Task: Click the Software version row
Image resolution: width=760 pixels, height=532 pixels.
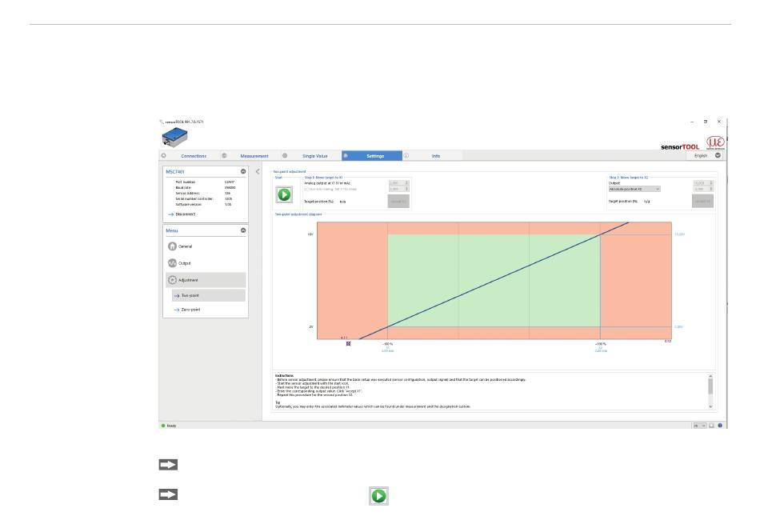Action: [x=203, y=205]
